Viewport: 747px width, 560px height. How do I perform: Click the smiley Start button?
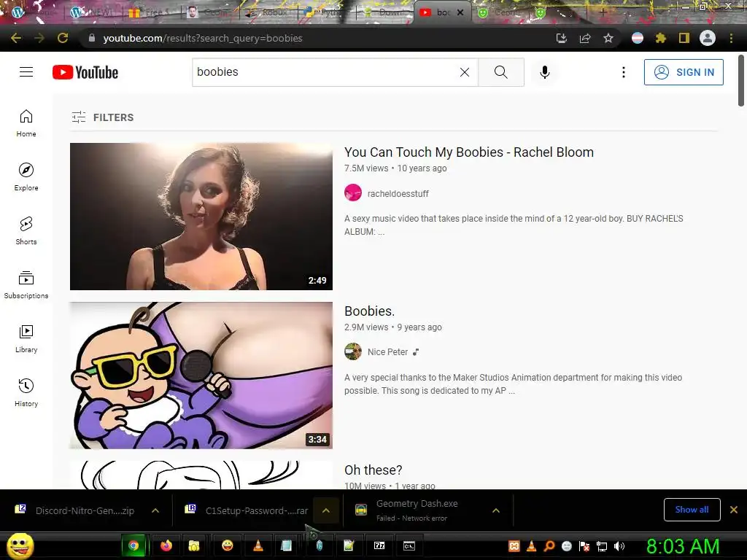[x=20, y=545]
